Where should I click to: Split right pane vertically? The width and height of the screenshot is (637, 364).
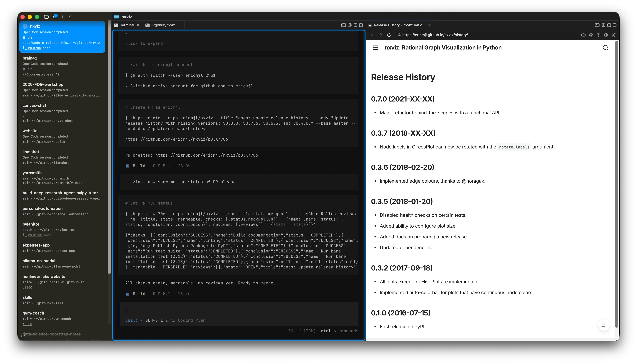coord(609,25)
